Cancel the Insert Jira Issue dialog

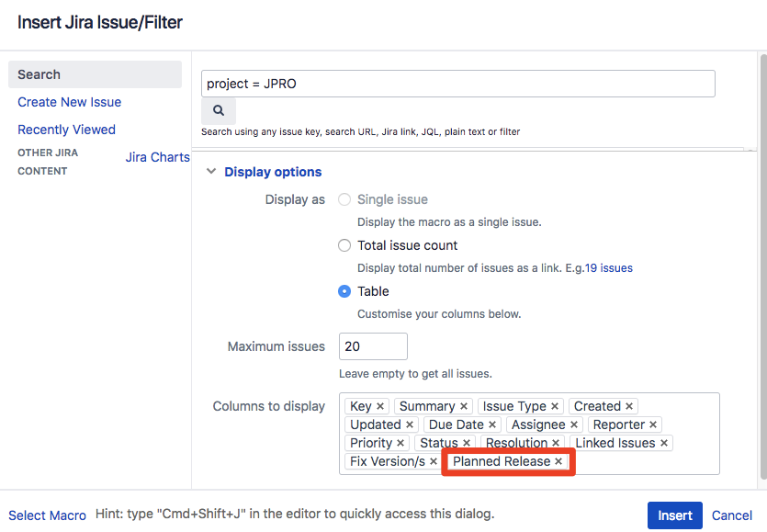(x=732, y=515)
